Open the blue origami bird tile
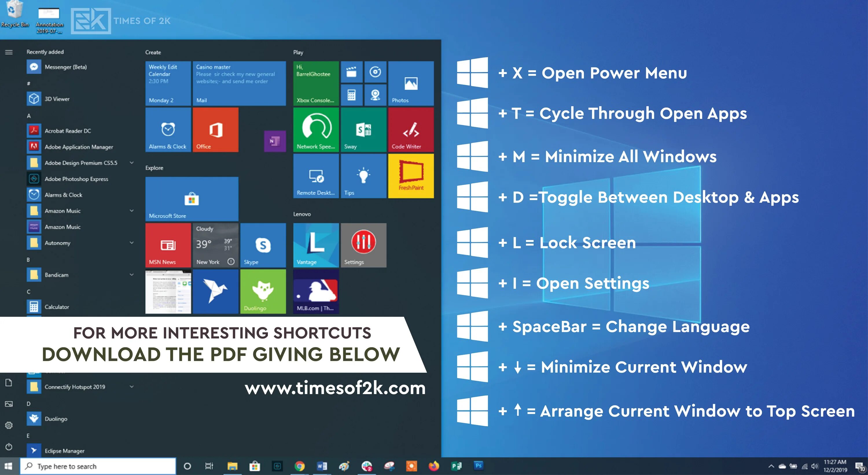 (x=216, y=291)
